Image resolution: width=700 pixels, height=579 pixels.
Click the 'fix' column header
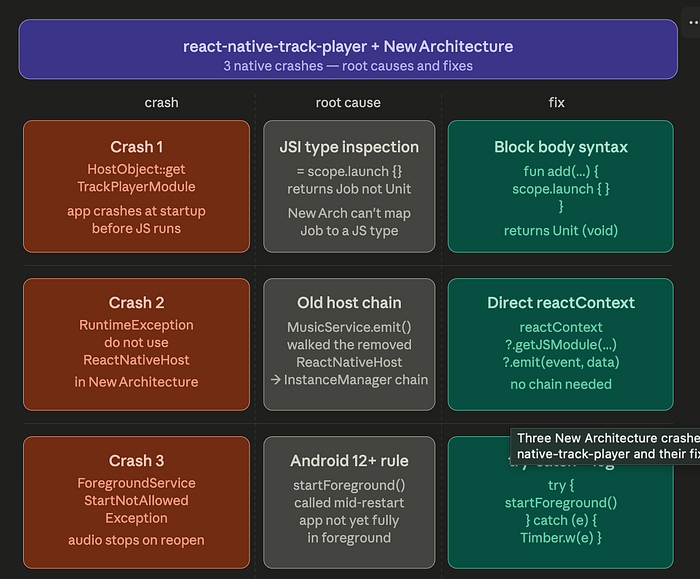557,103
